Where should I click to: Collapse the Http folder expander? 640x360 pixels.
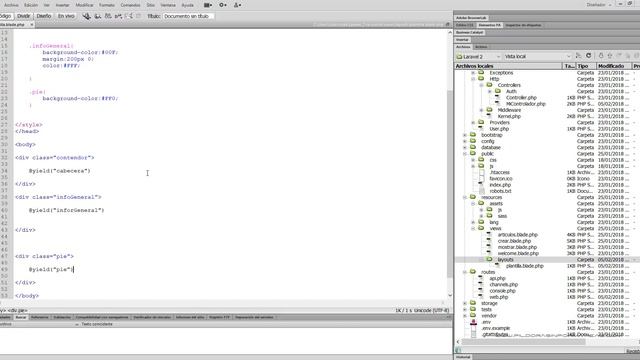(x=473, y=79)
